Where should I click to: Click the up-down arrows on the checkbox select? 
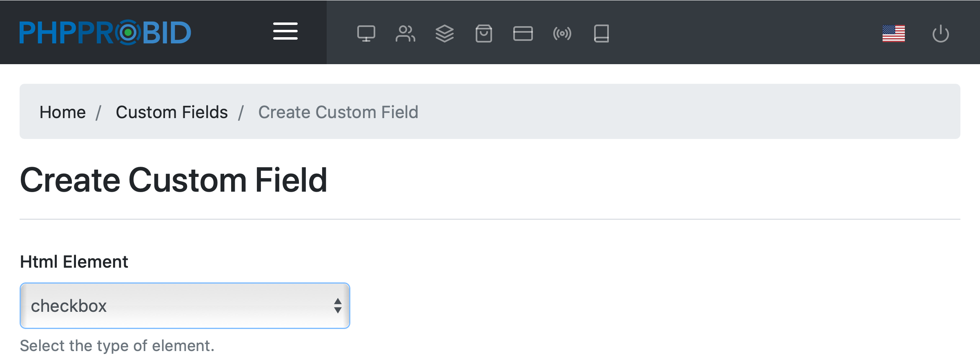pos(337,306)
